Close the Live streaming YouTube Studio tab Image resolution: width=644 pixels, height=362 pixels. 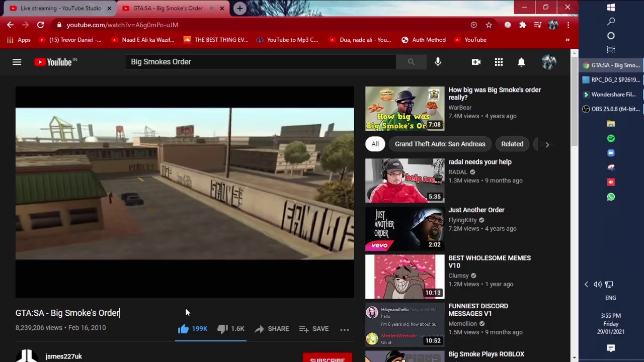109,9
